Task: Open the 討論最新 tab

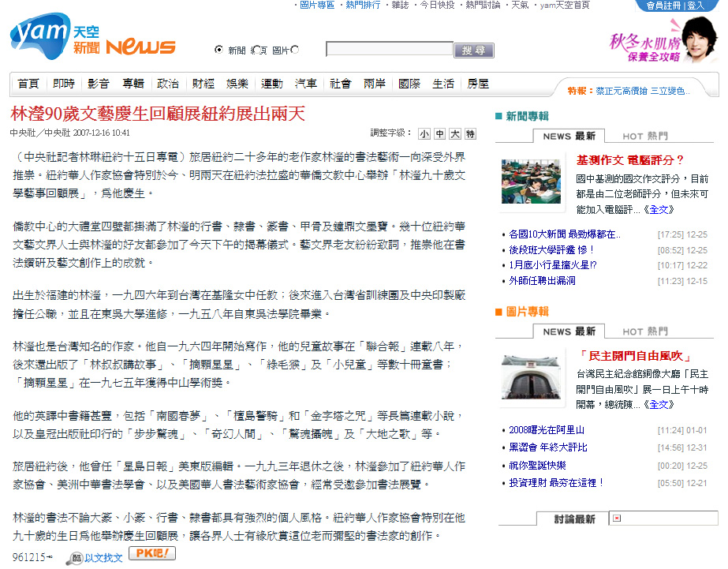Action: 573,518
